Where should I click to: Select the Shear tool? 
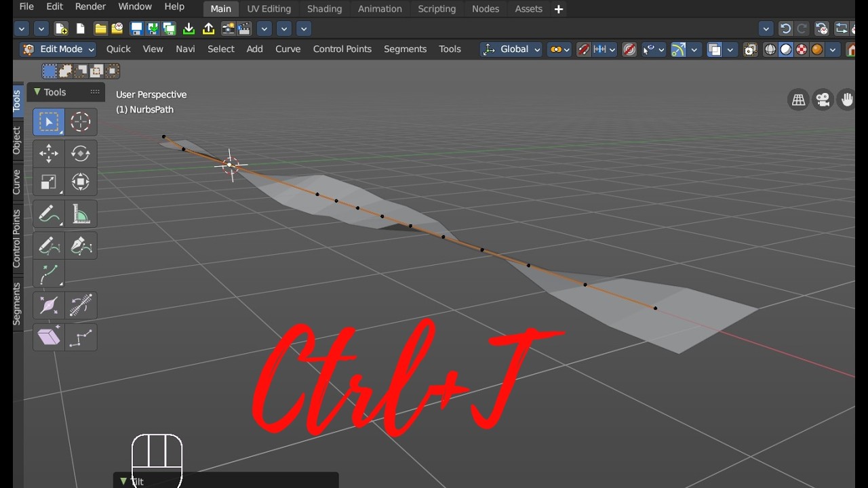pos(49,337)
